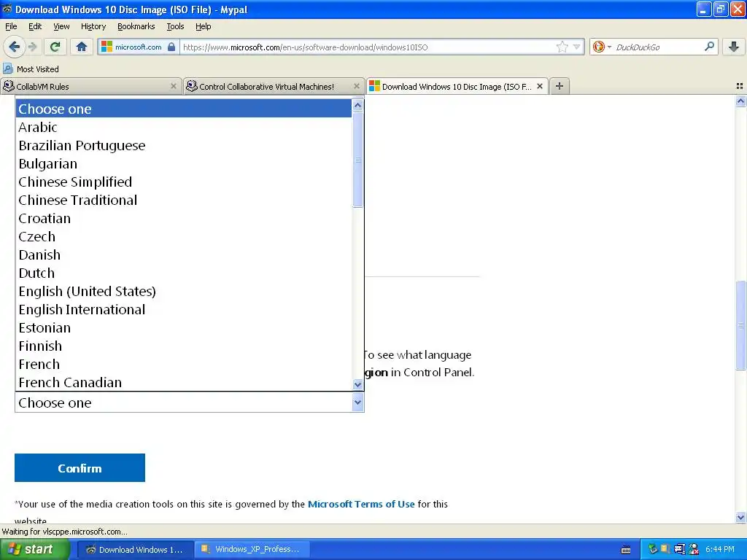This screenshot has height=560, width=747.
Task: Click the language list scrollbar thumb
Action: click(357, 160)
